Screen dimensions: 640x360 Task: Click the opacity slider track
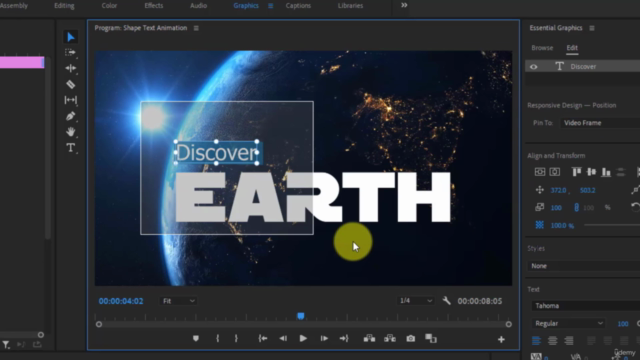(612, 225)
